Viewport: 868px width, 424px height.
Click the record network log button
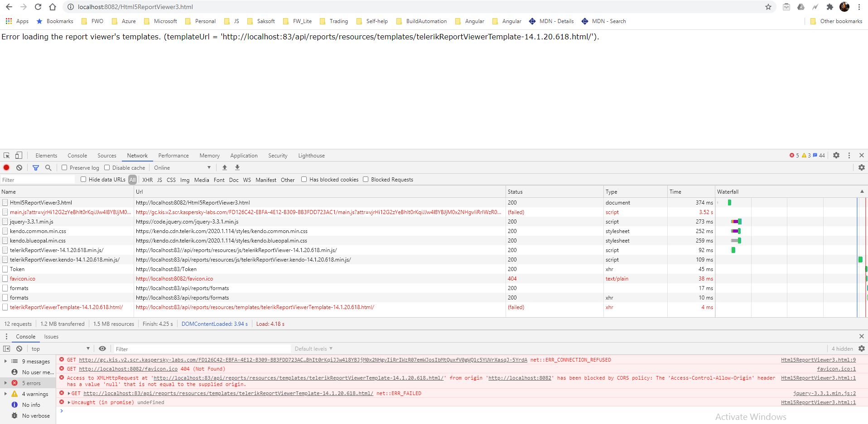click(6, 167)
